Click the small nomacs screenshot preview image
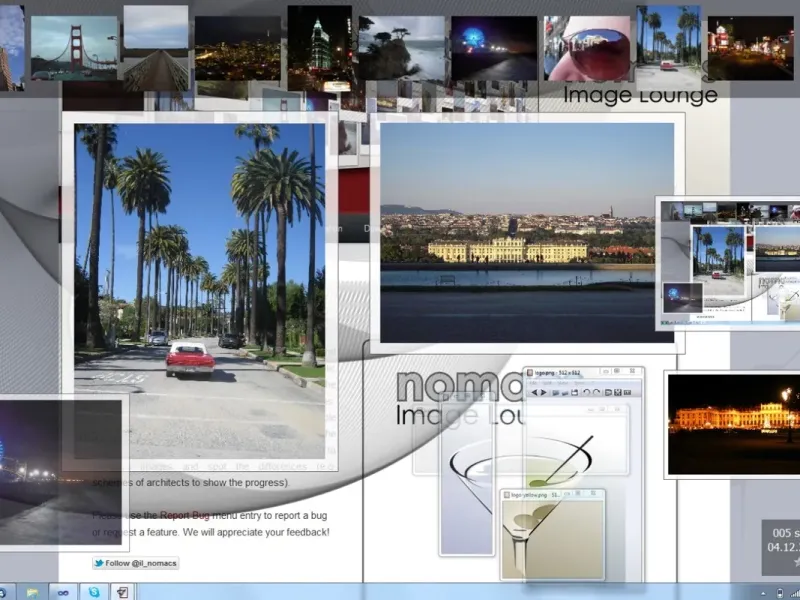Viewport: 800px width, 600px height. point(730,263)
